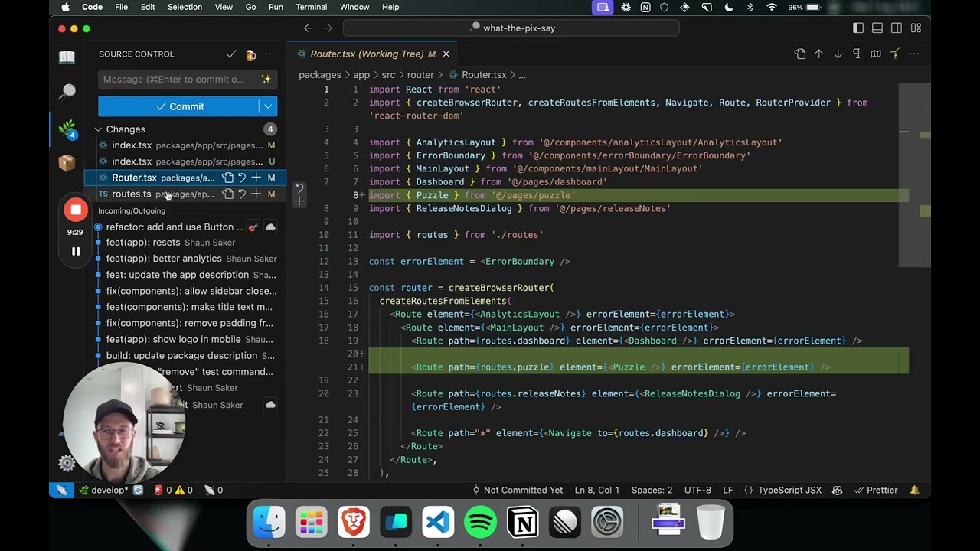The image size is (980, 551).
Task: Open Customize Layout icon in title bar
Action: click(916, 28)
